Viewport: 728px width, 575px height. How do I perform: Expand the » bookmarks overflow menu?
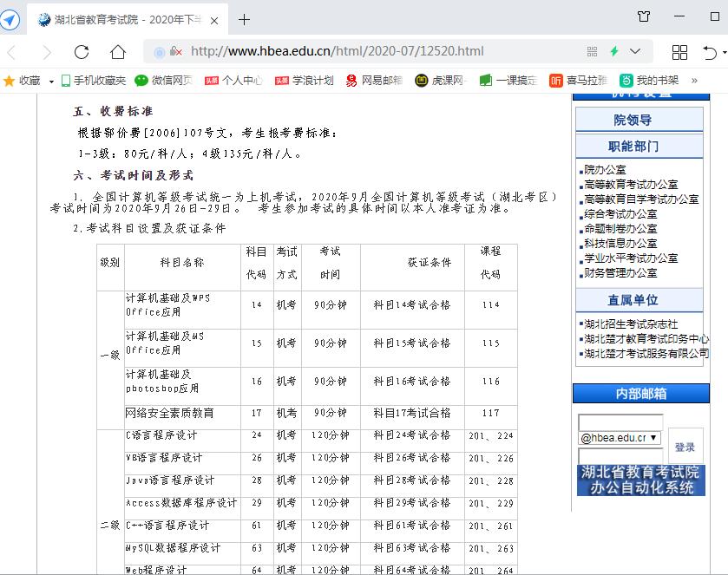[x=692, y=82]
